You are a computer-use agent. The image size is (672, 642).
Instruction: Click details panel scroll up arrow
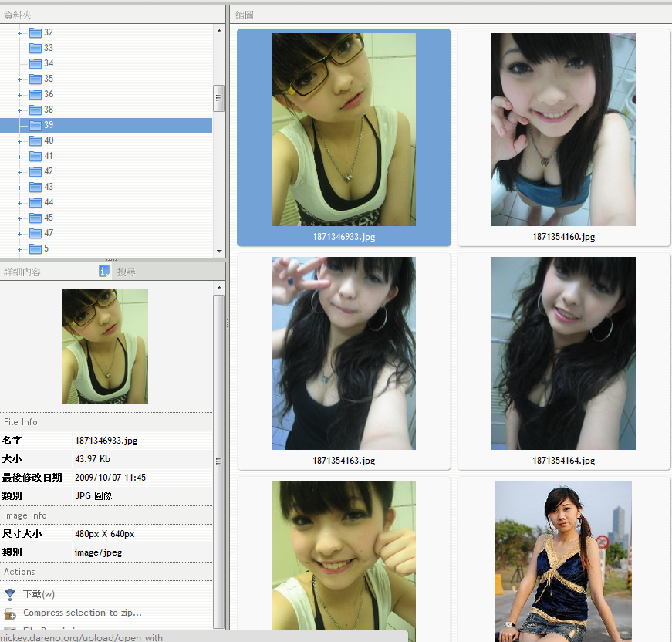[219, 288]
